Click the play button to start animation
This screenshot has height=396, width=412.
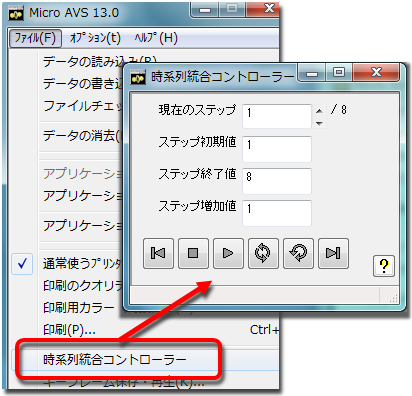(x=228, y=253)
